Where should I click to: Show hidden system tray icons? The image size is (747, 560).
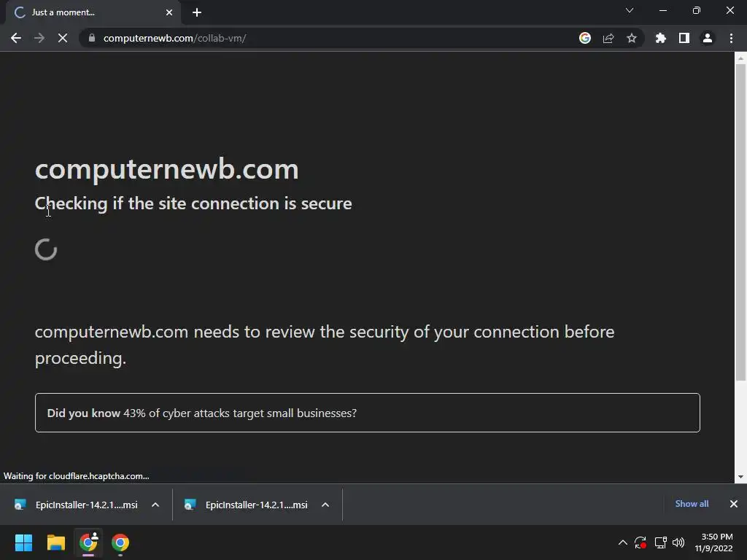click(623, 542)
